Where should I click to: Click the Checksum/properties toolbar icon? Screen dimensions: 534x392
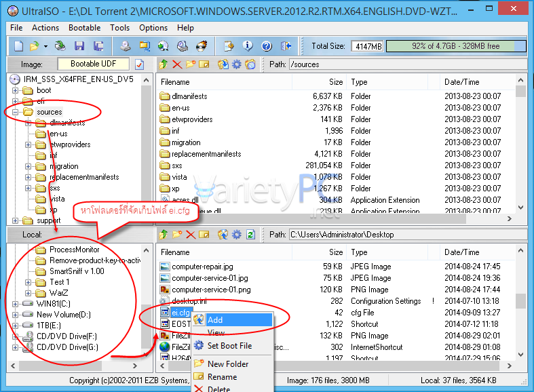[x=229, y=46]
